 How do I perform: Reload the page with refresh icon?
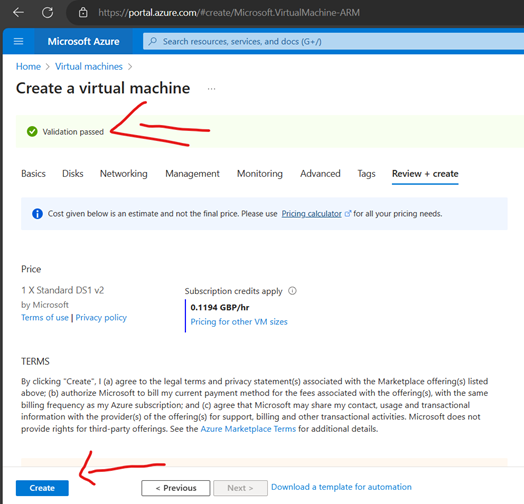47,13
